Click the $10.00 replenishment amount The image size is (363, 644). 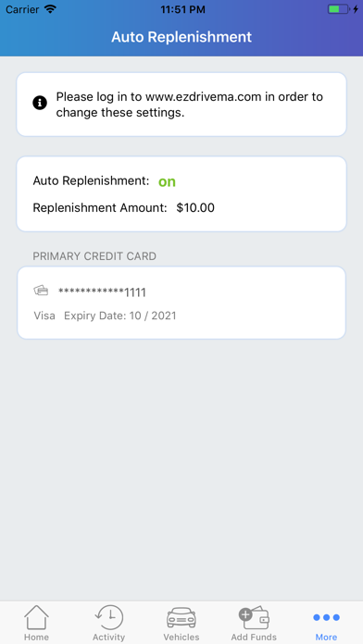point(195,208)
